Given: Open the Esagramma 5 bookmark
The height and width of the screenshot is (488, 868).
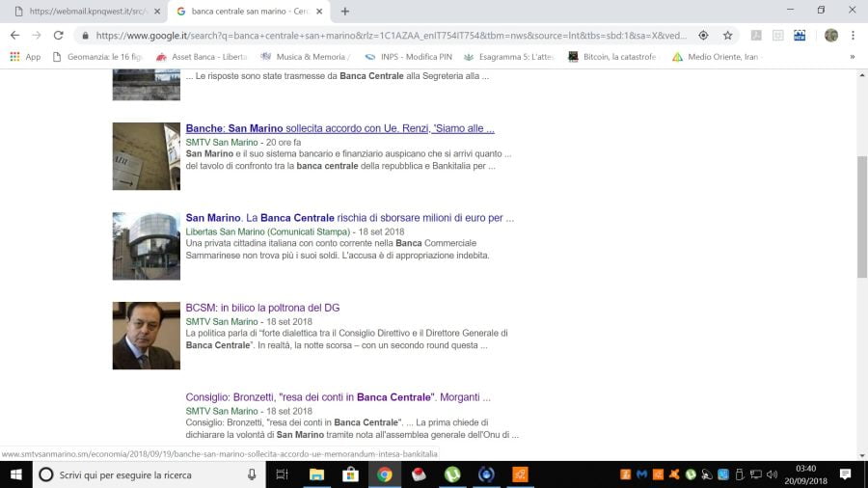Looking at the screenshot, I should pos(508,57).
